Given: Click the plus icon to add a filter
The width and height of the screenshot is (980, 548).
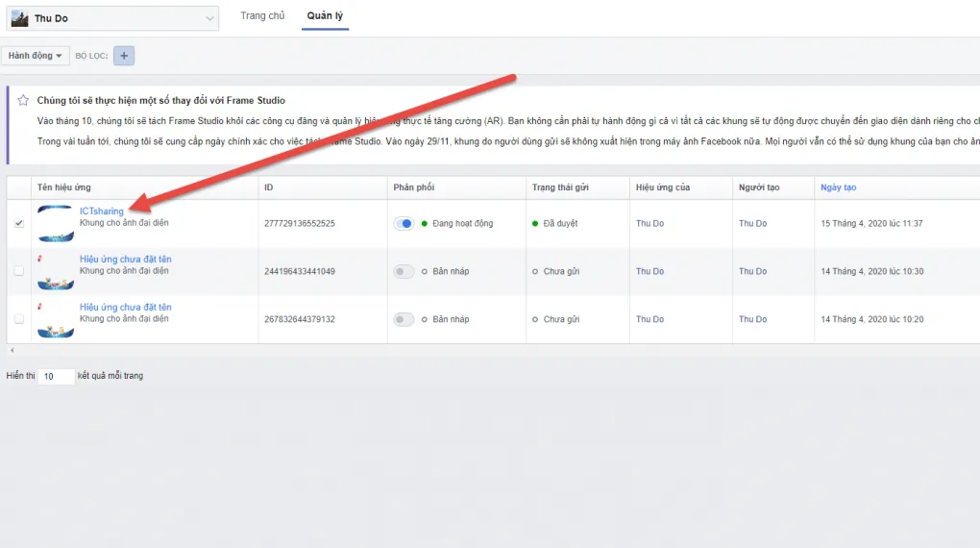Looking at the screenshot, I should tap(123, 56).
